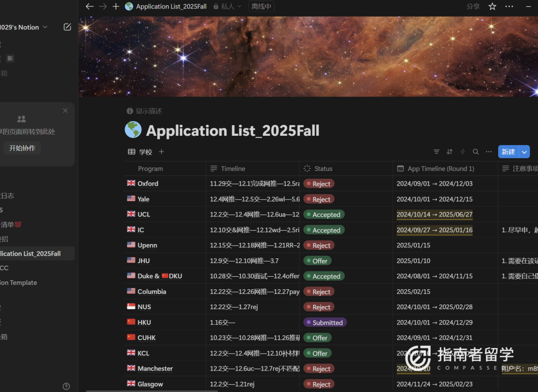Create a new page with sidebar compose icon
Image resolution: width=538 pixels, height=392 pixels.
pos(67,27)
